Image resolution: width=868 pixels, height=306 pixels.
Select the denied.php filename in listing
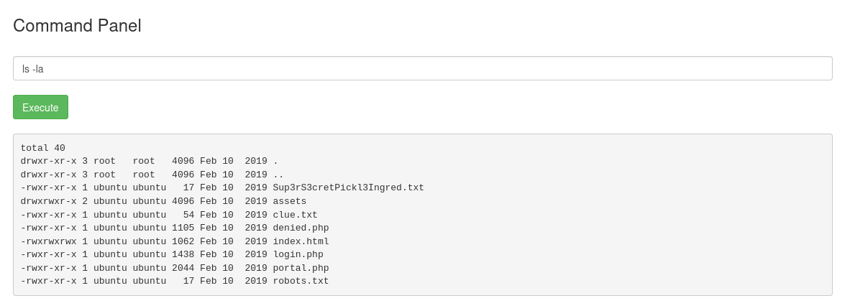301,228
